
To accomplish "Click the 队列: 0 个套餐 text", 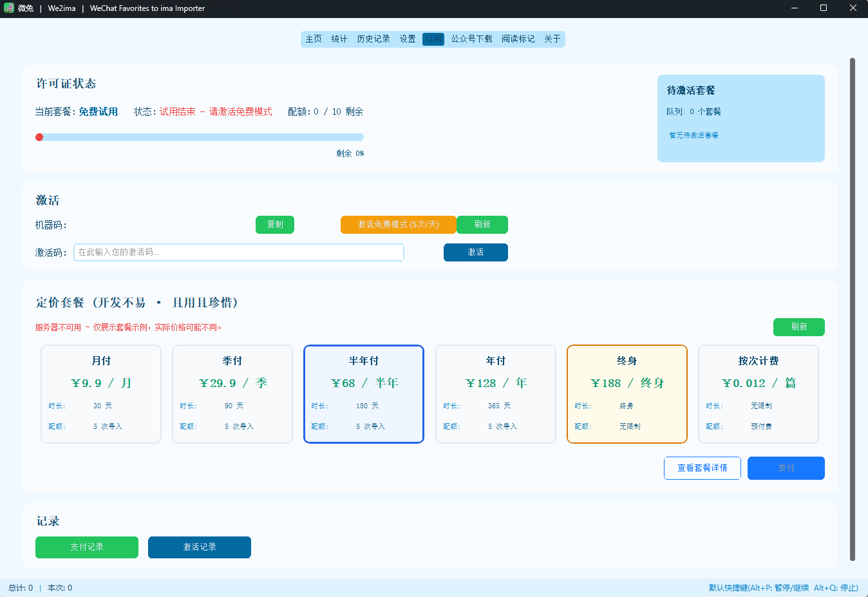I will pos(693,111).
